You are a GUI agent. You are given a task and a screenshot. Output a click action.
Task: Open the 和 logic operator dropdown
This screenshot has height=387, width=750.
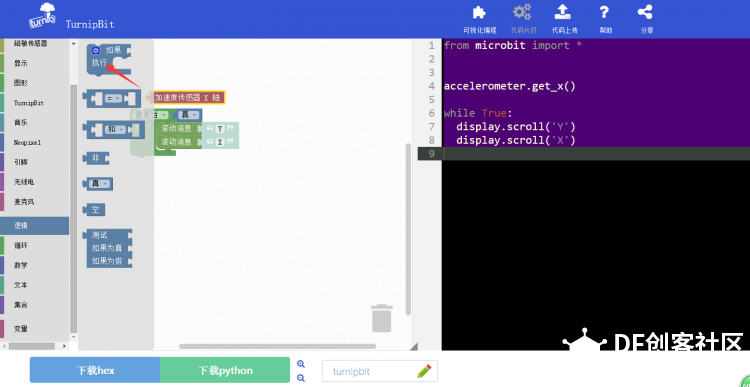click(x=115, y=129)
